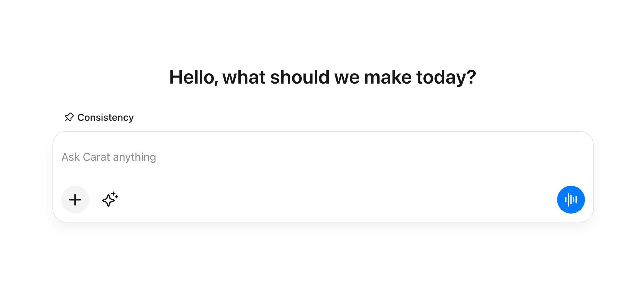Toggle the pinned Consistency option

99,117
